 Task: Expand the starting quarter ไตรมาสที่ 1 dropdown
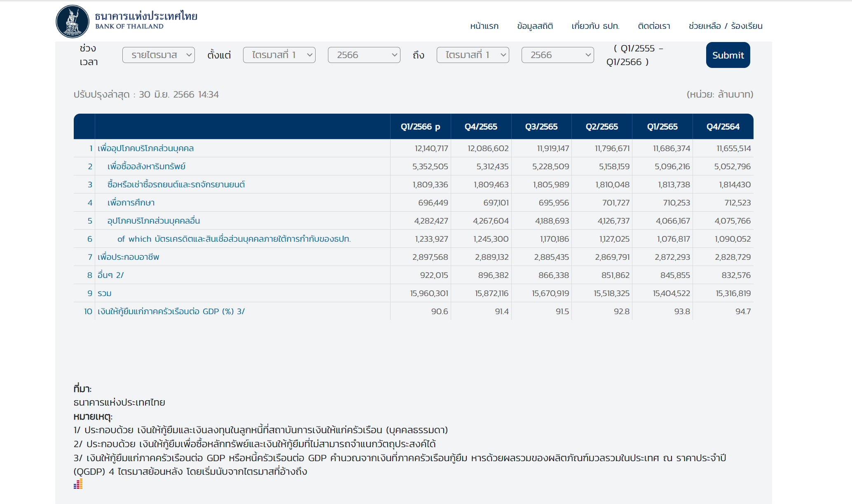[x=279, y=55]
